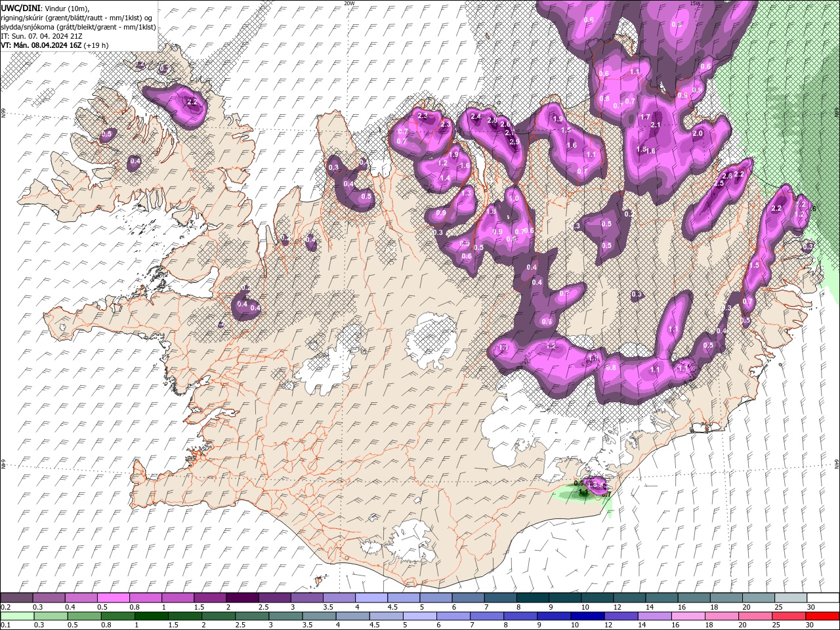
Task: Click "0.2" label starting the snow legend
Action: [x=5, y=607]
